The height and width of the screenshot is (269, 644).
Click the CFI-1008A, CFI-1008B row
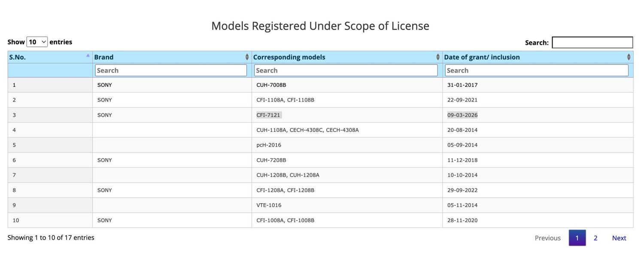point(320,220)
